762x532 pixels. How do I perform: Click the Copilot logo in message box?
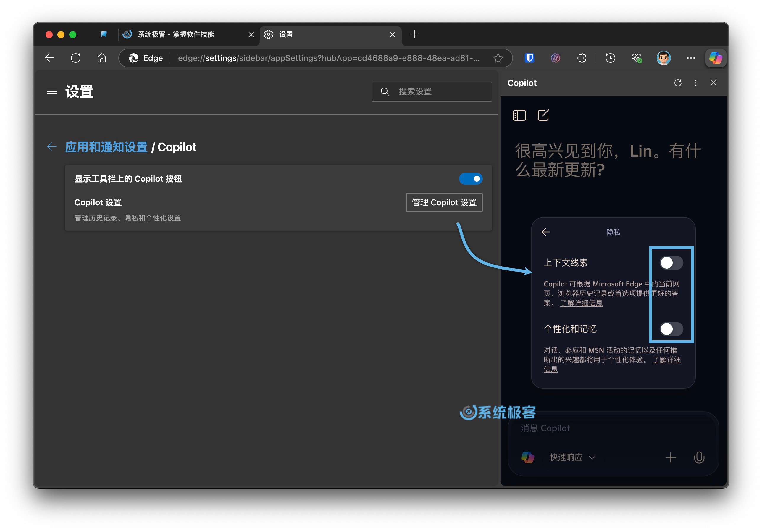point(527,457)
